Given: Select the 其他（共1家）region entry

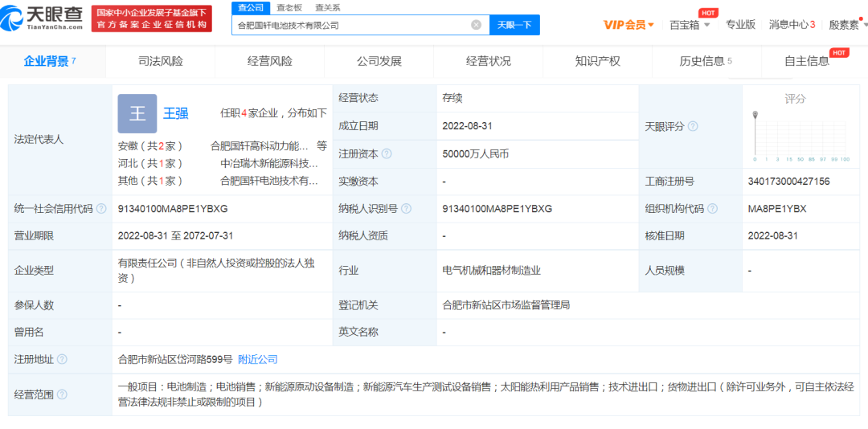Looking at the screenshot, I should (x=150, y=181).
